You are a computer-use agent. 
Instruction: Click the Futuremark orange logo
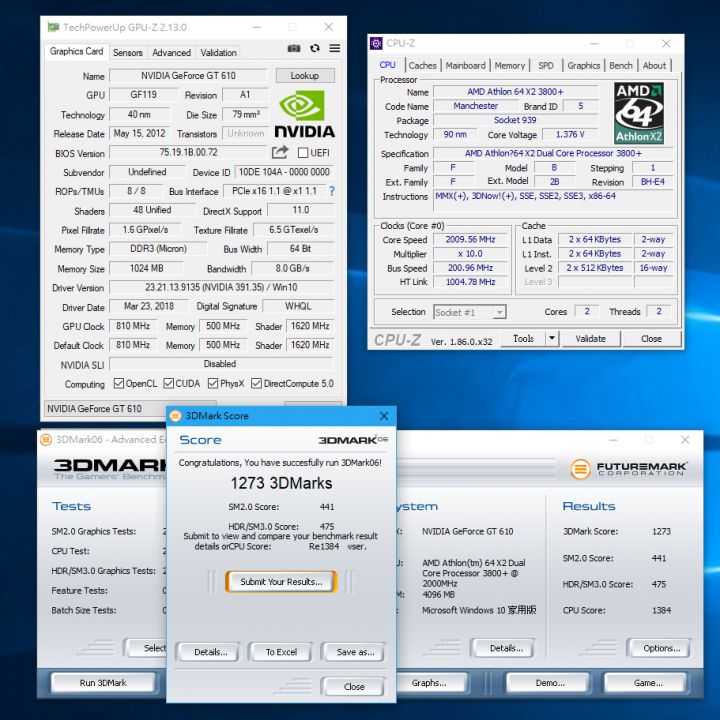(x=580, y=469)
